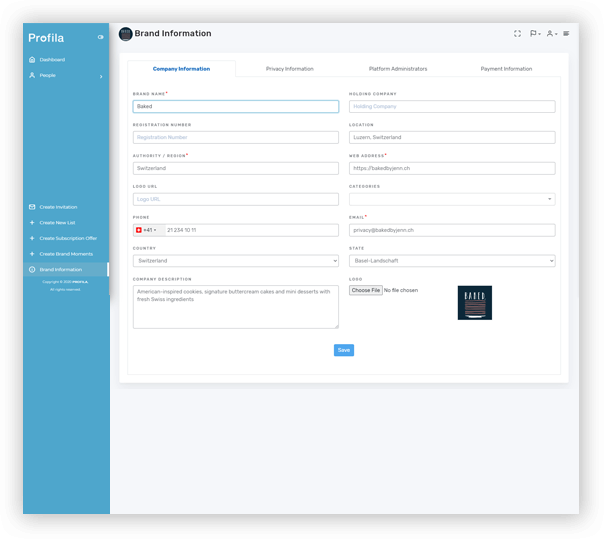Screen dimensions: 604x539
Task: Open the user account menu in header
Action: [x=551, y=33]
